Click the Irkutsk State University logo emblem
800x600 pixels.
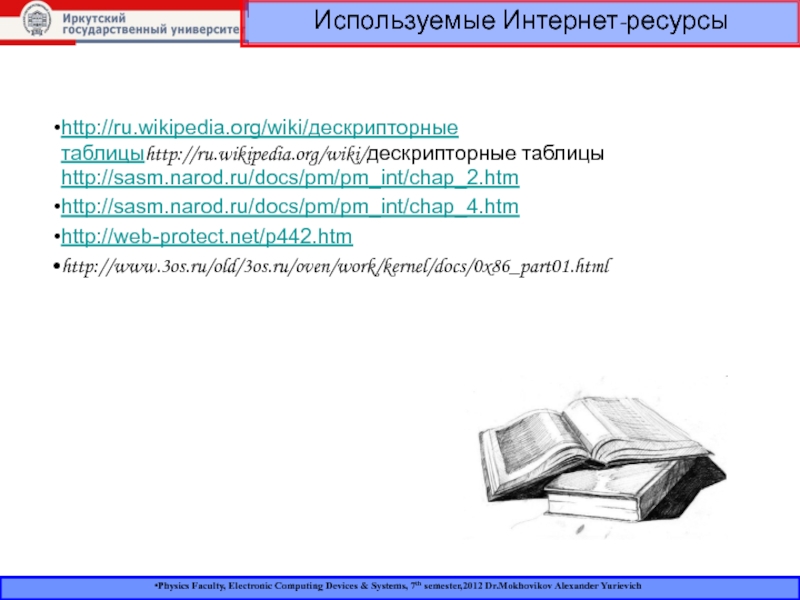tap(37, 20)
